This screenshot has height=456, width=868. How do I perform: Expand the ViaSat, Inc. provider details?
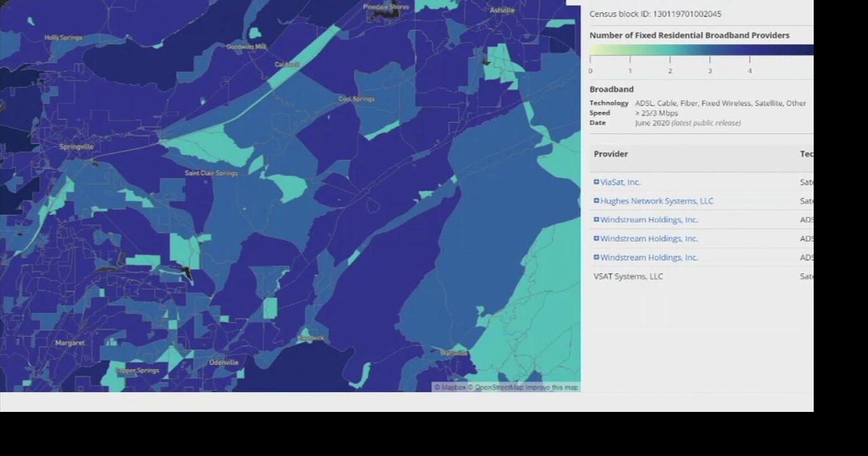tap(596, 182)
